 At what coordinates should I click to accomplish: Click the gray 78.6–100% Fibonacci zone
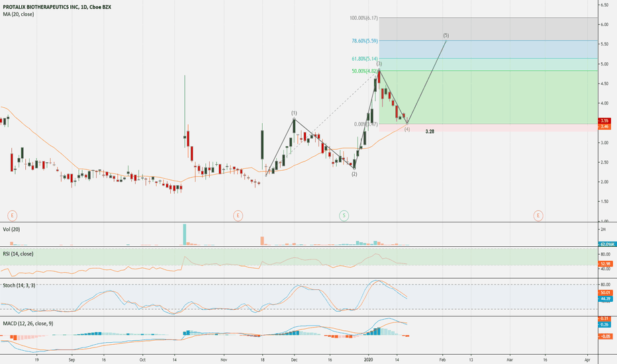[488, 28]
